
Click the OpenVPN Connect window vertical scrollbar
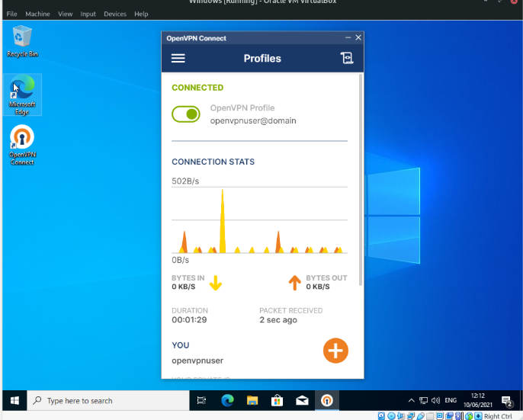pyautogui.click(x=360, y=180)
